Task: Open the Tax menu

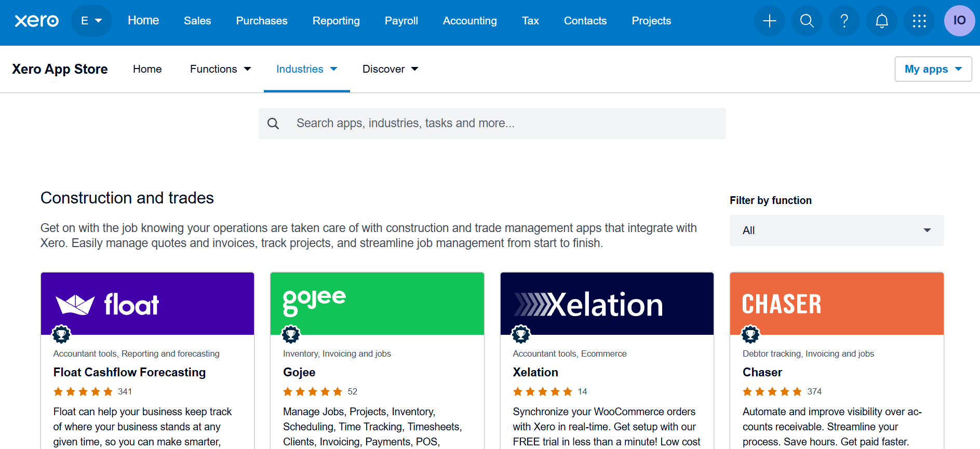Action: coord(530,21)
